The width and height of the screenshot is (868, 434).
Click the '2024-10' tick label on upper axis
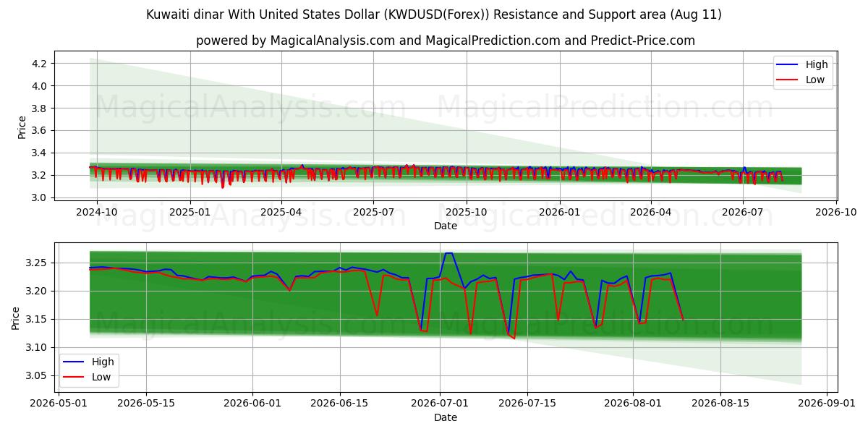pos(97,213)
